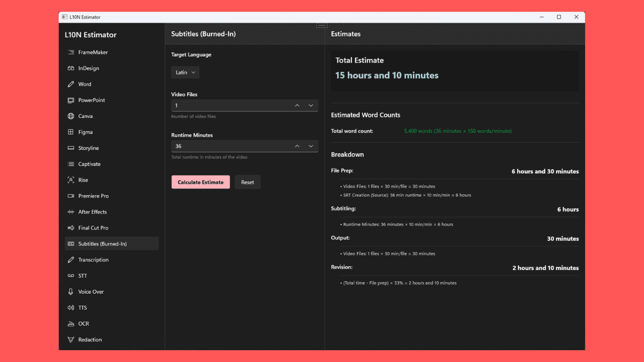Open the OCR section

tap(83, 323)
